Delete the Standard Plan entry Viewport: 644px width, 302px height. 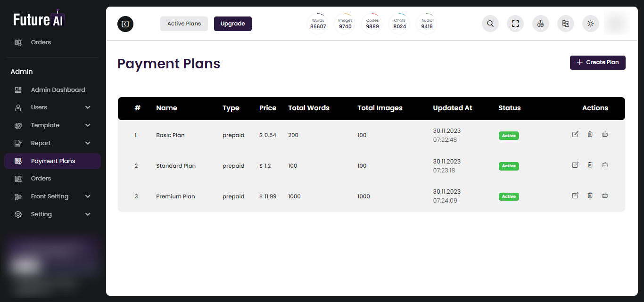590,165
